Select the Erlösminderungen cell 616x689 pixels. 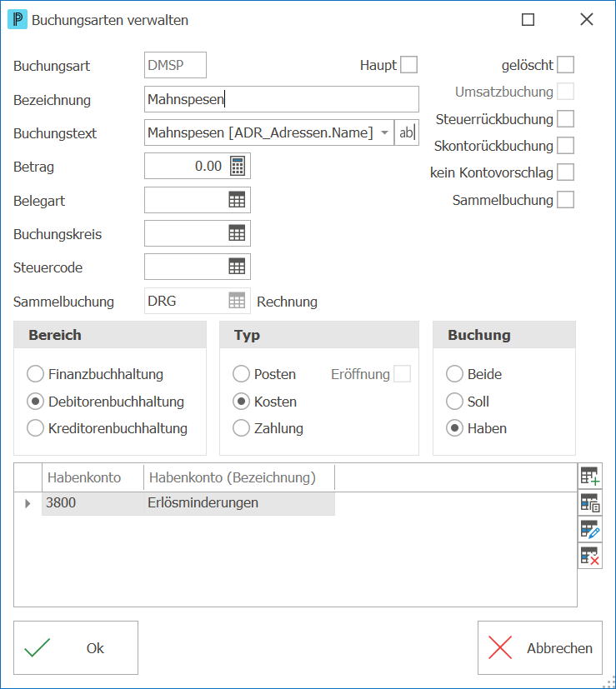239,503
